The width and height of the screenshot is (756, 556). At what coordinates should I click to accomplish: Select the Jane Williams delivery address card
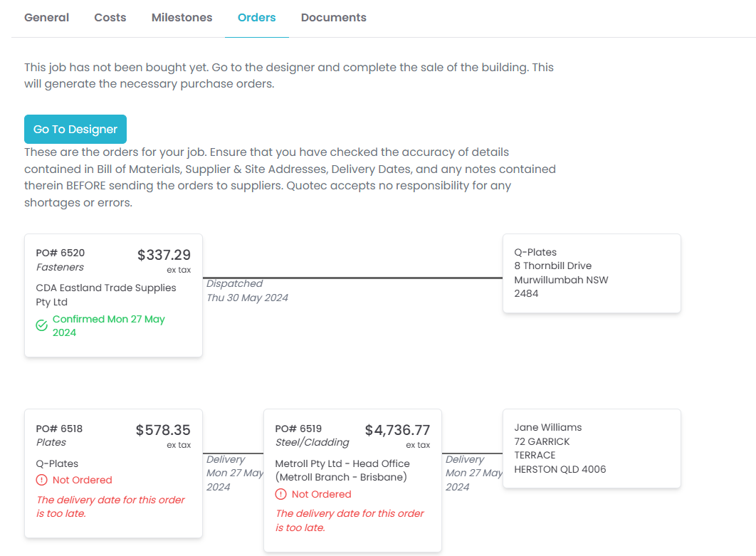[591, 449]
